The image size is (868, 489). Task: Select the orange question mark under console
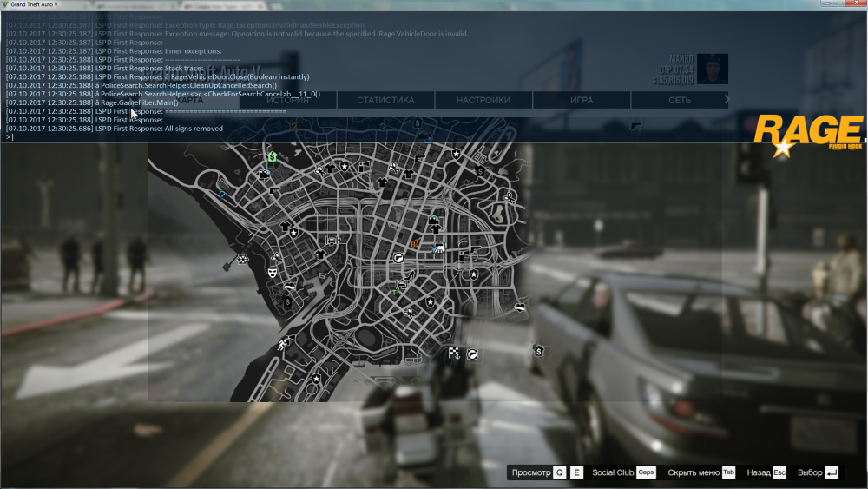(x=294, y=126)
